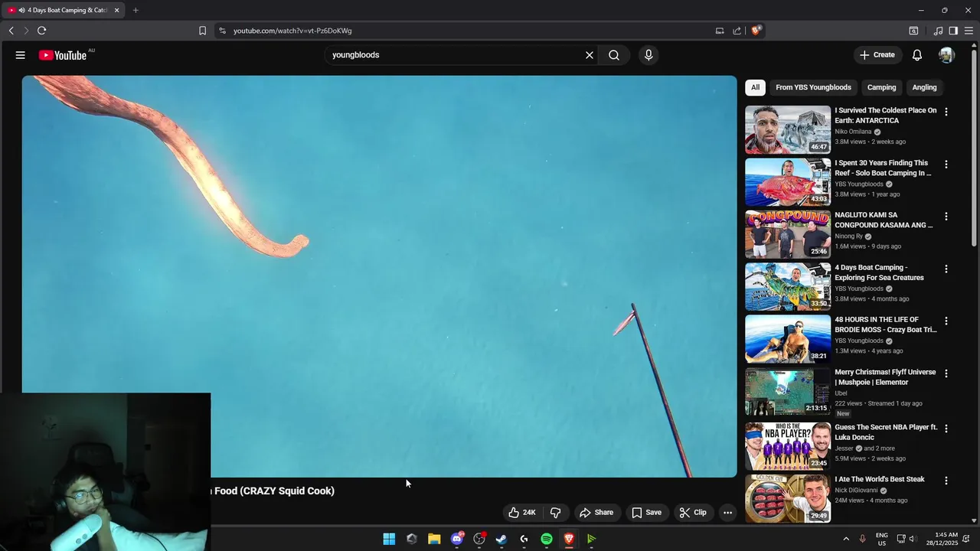
Task: Dislike the video
Action: click(556, 513)
